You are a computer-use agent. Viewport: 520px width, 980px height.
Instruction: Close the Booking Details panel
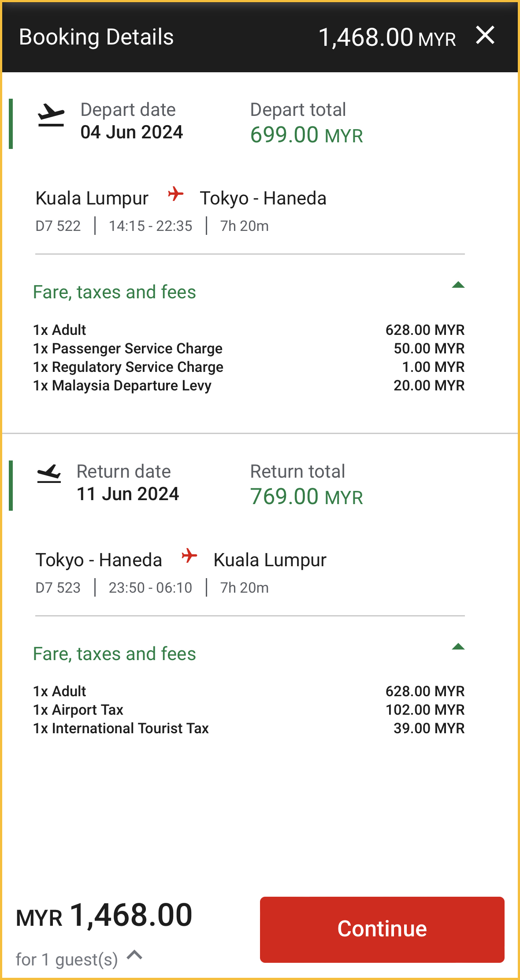coord(485,35)
